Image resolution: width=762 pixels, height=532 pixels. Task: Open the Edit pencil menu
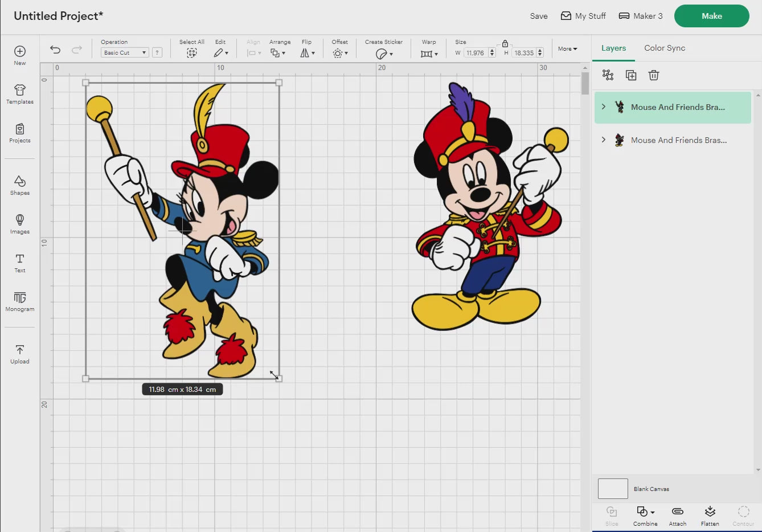click(221, 53)
